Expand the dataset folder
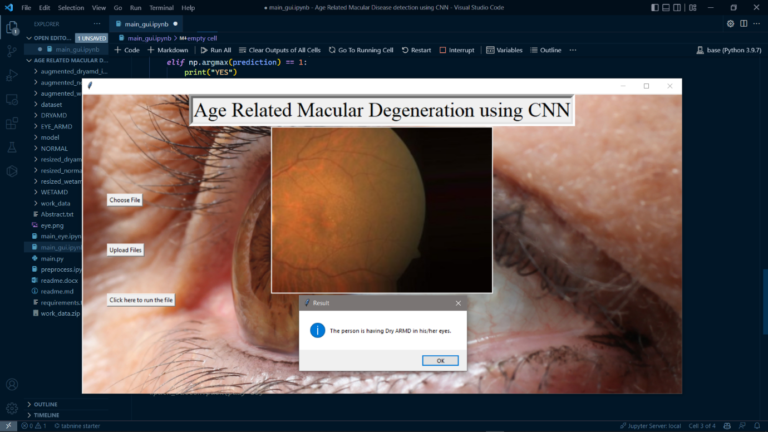 pos(51,104)
